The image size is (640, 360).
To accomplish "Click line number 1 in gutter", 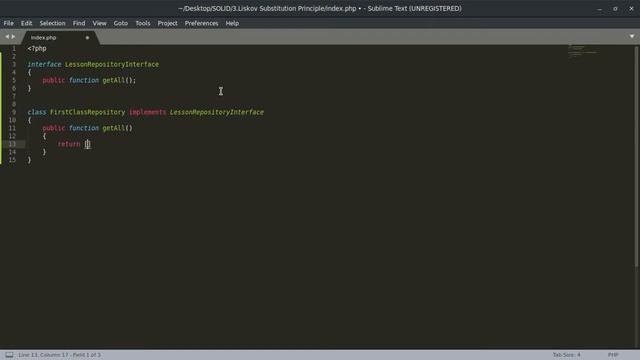I will coord(14,48).
